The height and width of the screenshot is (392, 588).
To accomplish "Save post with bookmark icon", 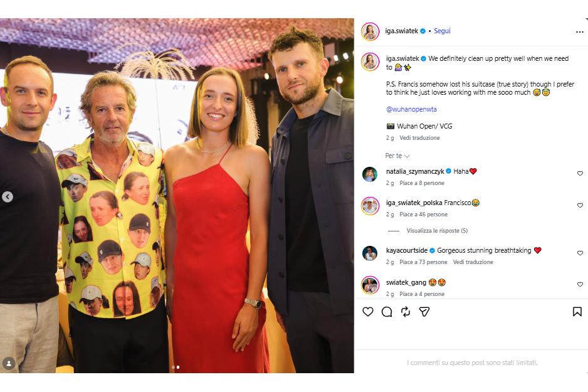I will [x=577, y=312].
